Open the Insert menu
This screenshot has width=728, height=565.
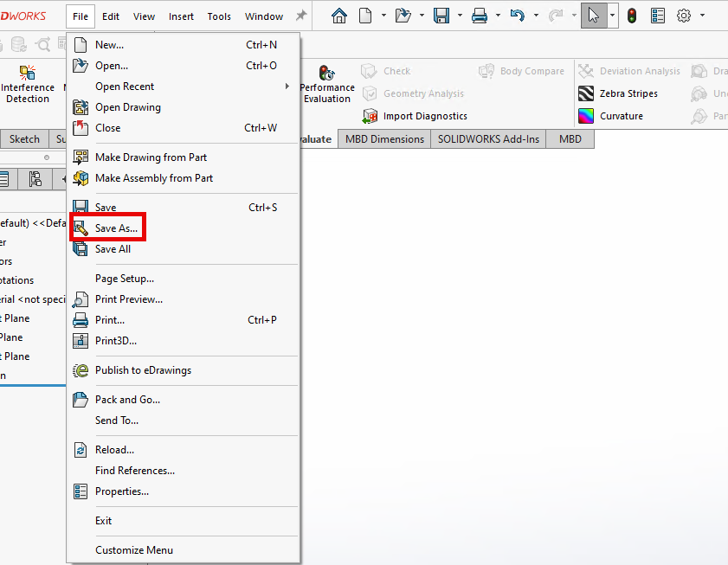[x=181, y=16]
